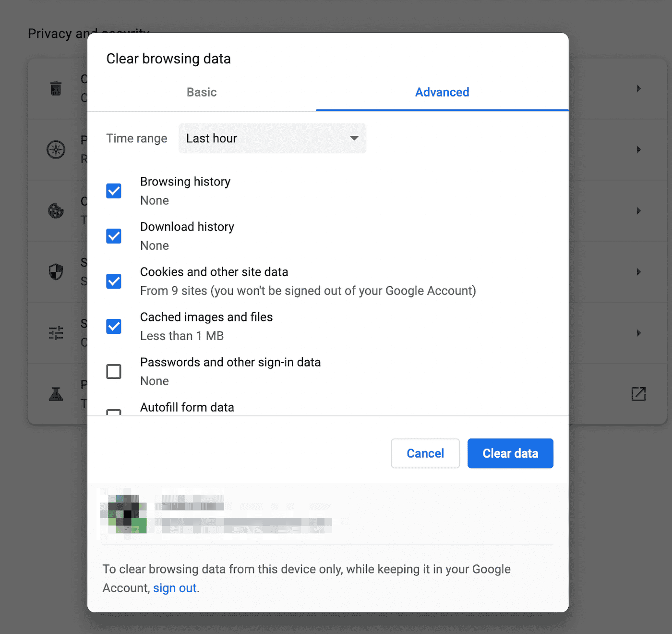Select the flask Privacy Sandbox icon
Image resolution: width=672 pixels, height=634 pixels.
(56, 394)
